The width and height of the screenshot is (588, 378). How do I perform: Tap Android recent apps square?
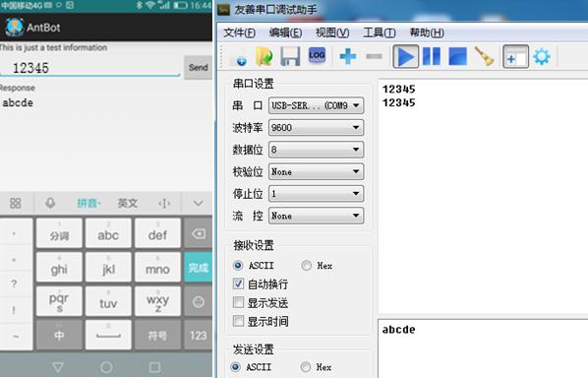(154, 366)
